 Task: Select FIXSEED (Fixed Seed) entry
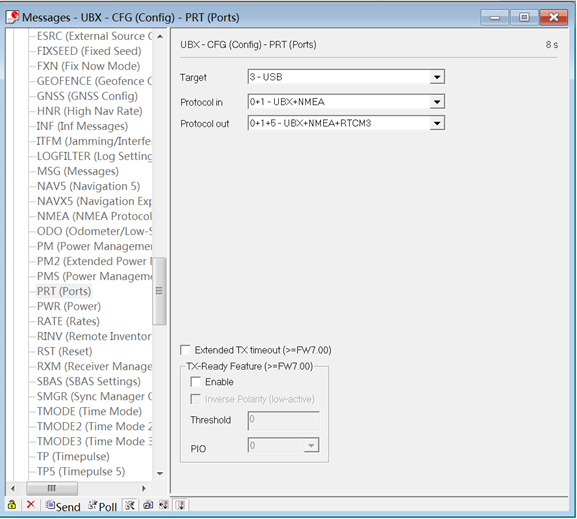click(x=89, y=51)
